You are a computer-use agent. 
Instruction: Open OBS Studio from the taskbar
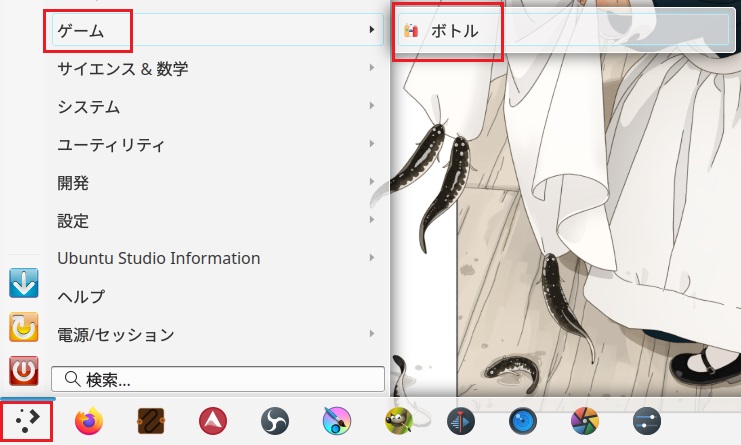click(x=275, y=422)
